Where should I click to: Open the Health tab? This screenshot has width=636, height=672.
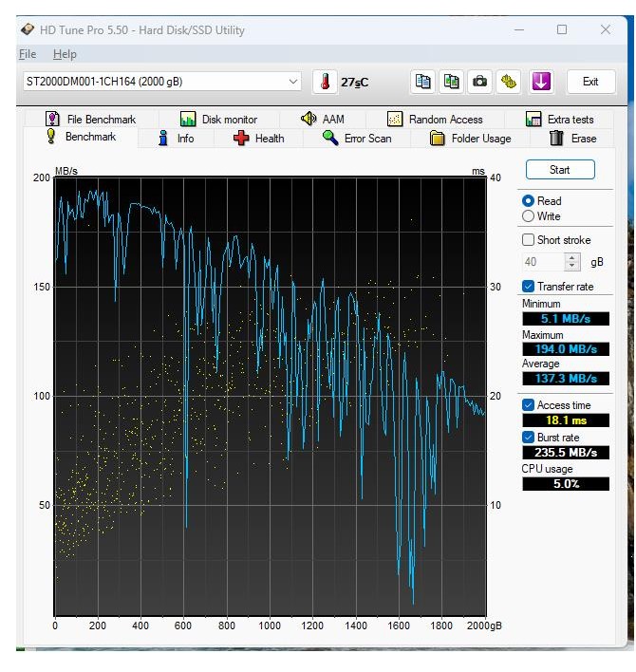point(258,139)
